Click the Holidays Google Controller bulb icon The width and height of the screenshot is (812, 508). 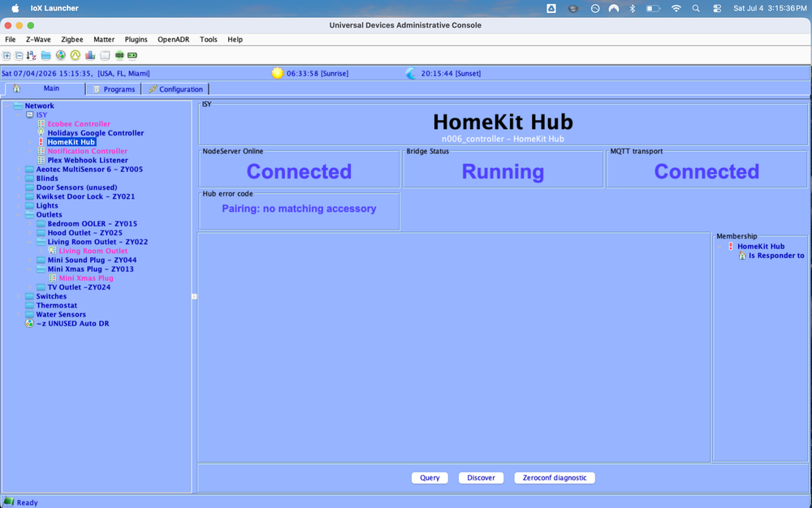tap(41, 133)
